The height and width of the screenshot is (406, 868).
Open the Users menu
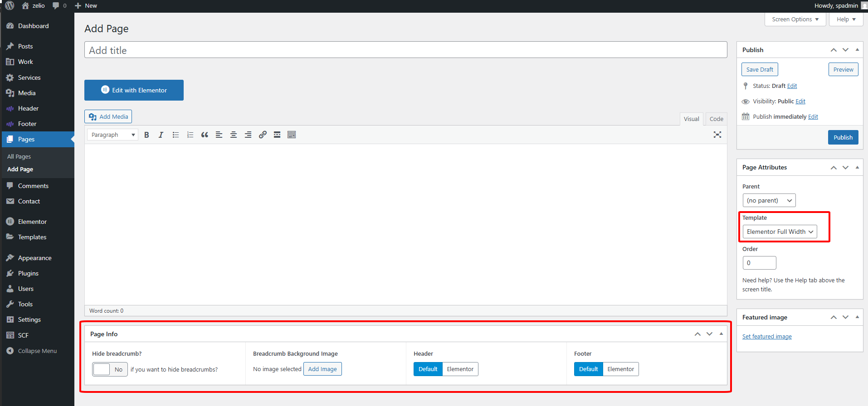[x=38, y=289]
